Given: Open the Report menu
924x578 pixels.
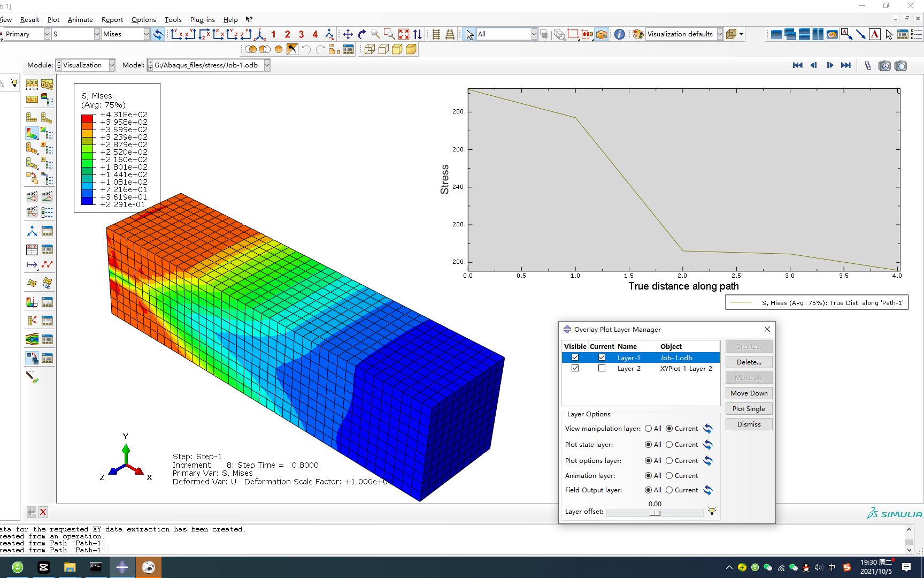Looking at the screenshot, I should (x=112, y=20).
